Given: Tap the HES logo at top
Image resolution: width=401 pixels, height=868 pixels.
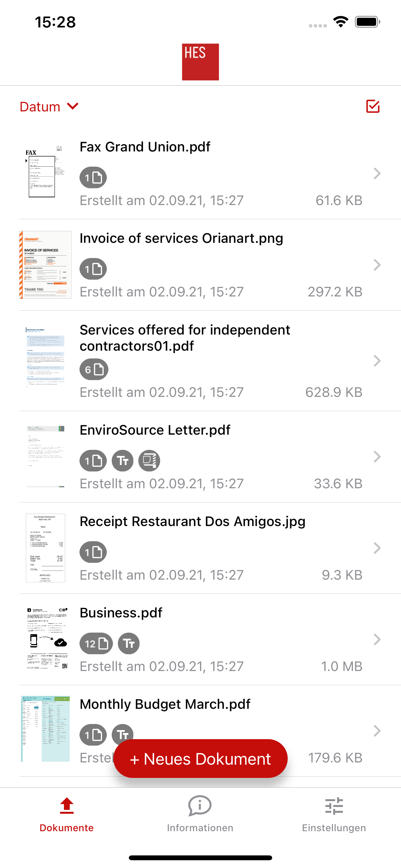Looking at the screenshot, I should pos(200,62).
